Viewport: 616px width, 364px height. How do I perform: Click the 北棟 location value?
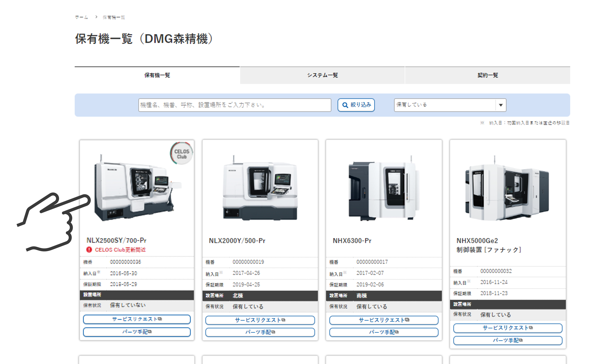click(x=238, y=296)
